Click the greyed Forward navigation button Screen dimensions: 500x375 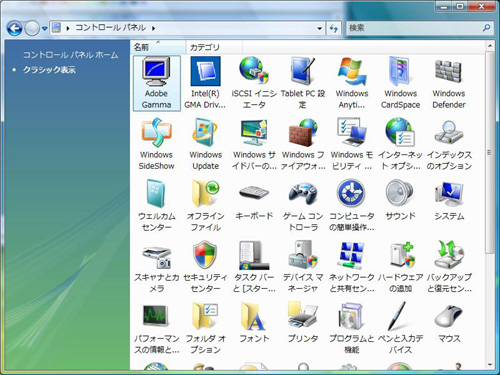32,28
